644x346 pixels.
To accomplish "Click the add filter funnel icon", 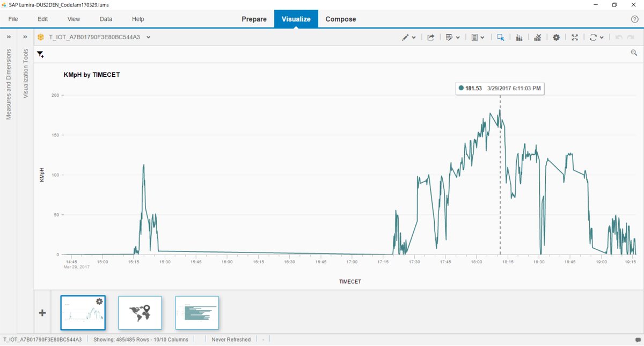I will pyautogui.click(x=40, y=54).
